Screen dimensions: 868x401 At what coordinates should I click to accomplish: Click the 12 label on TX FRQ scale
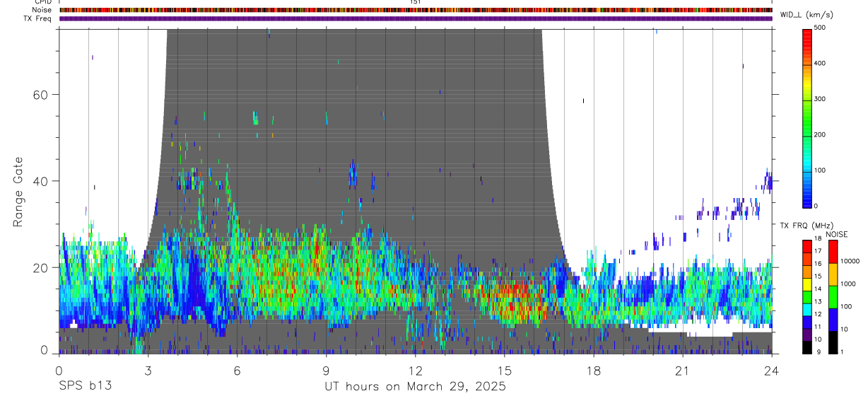(817, 314)
